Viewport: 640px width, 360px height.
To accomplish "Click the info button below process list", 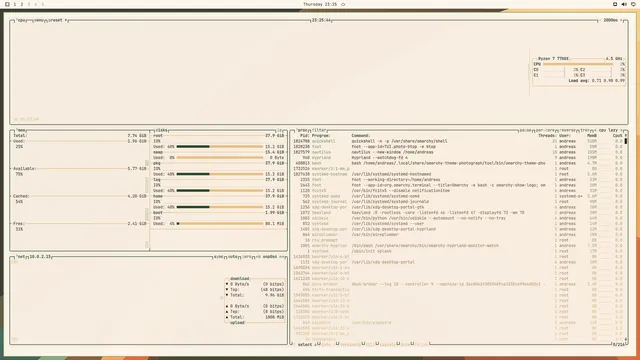I will click(326, 344).
